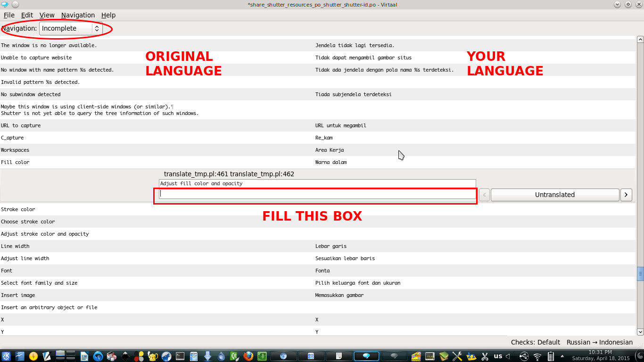The height and width of the screenshot is (362, 644).
Task: Click the scrollbar down arrow
Action: tap(640, 332)
